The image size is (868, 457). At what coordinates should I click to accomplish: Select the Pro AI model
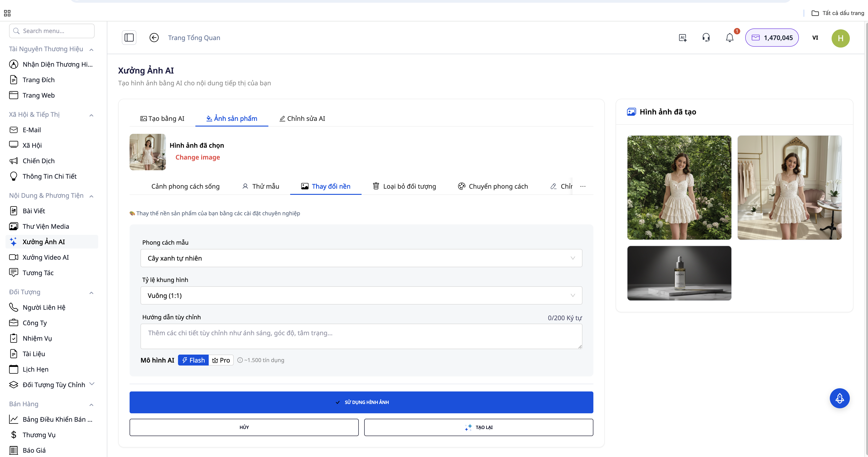pyautogui.click(x=221, y=360)
